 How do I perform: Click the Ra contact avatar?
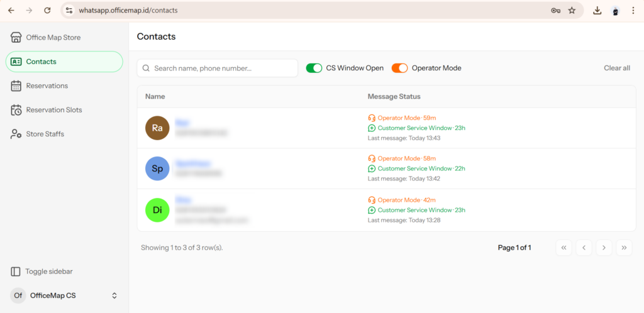tap(157, 128)
